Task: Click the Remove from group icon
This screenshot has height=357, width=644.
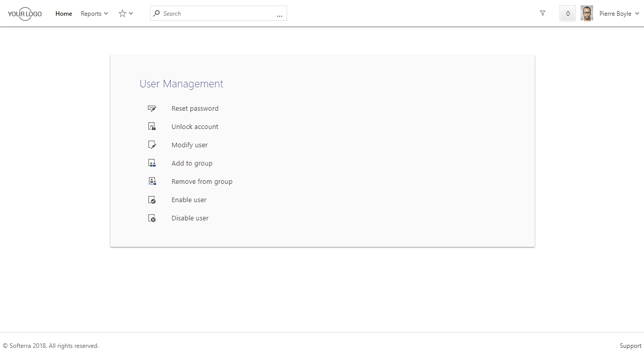Action: pyautogui.click(x=151, y=182)
